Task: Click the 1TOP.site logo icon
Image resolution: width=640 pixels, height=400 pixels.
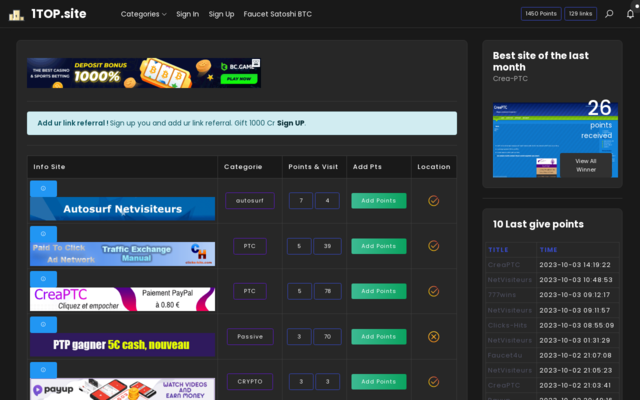Action: [x=16, y=15]
